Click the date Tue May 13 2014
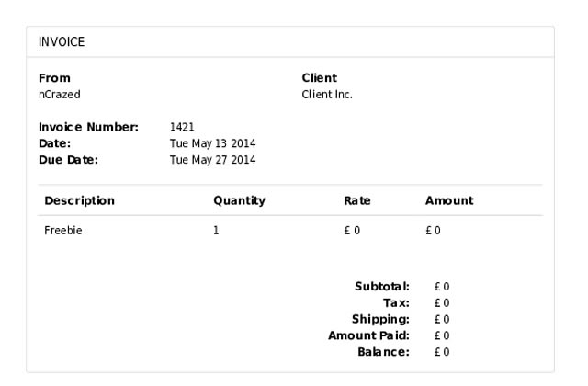The image size is (588, 386). click(212, 143)
